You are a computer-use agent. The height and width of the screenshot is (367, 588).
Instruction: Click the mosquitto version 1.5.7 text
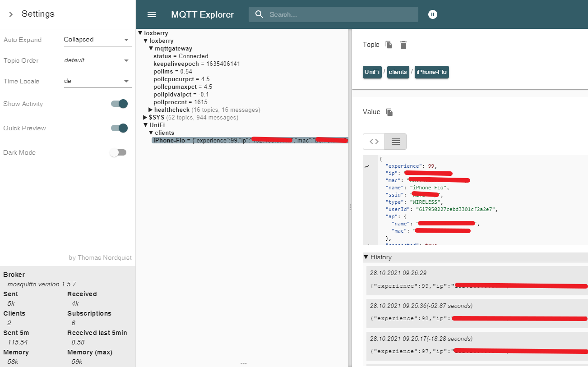(42, 284)
